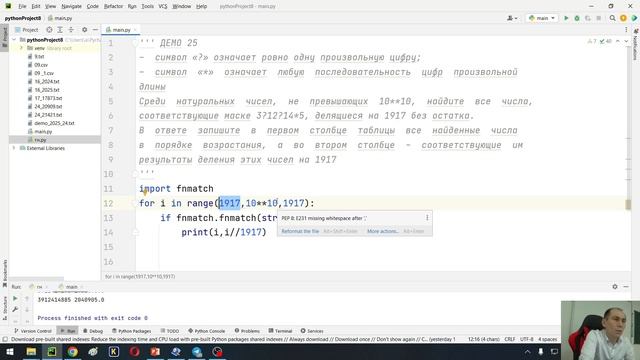Stop the running process icon in toolbar
The height and width of the screenshot is (360, 640).
tap(599, 18)
